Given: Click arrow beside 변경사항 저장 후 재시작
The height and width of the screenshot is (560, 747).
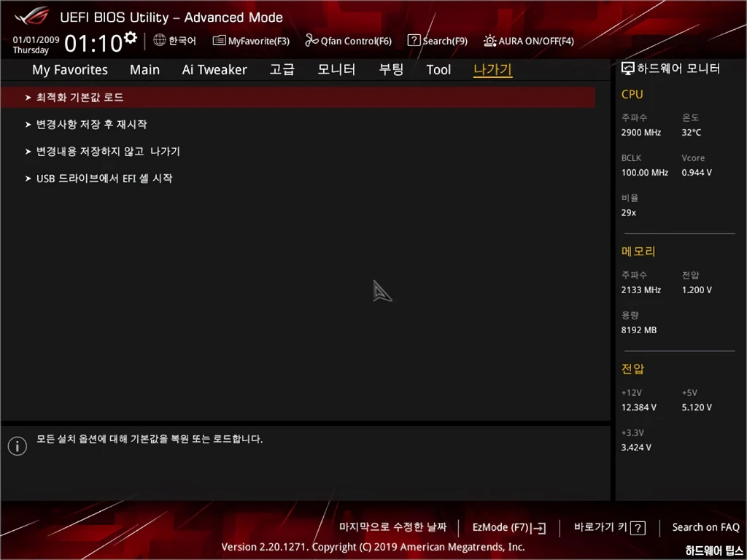Looking at the screenshot, I should coord(28,124).
